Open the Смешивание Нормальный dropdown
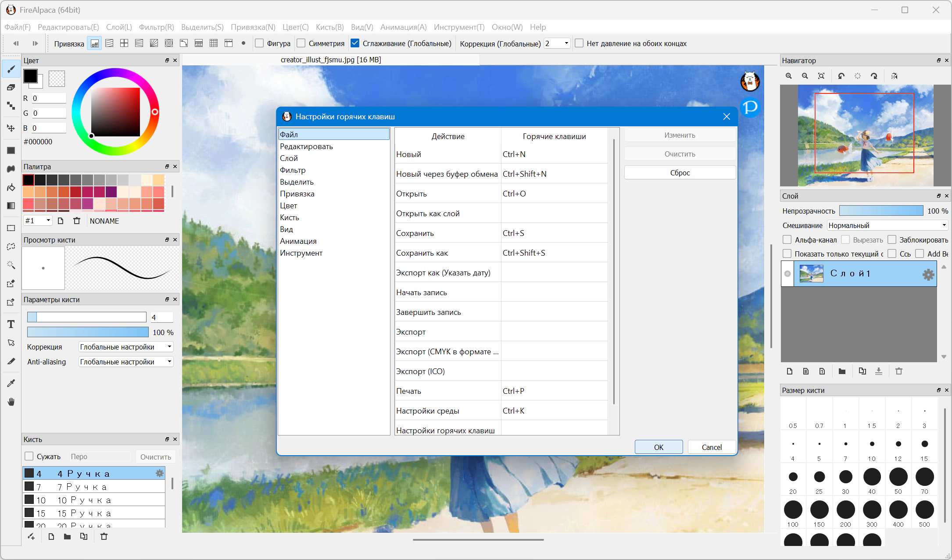 tap(888, 225)
